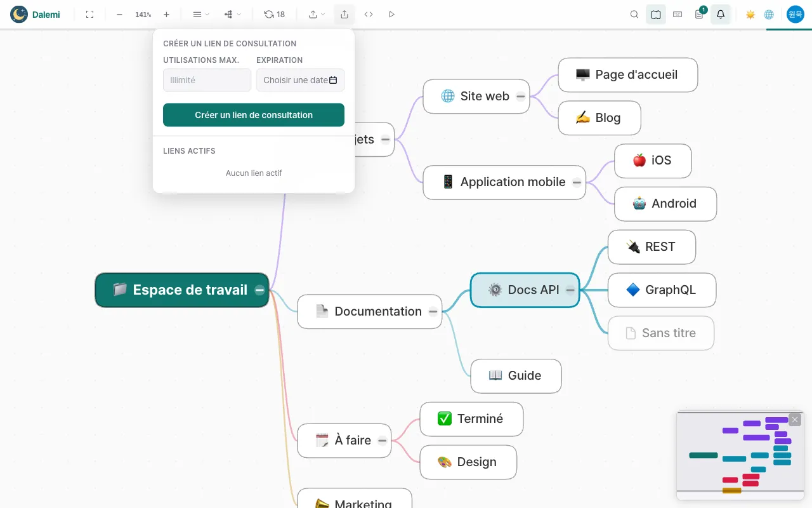This screenshot has height=508, width=812.
Task: Open the user avatar menu
Action: [796, 14]
